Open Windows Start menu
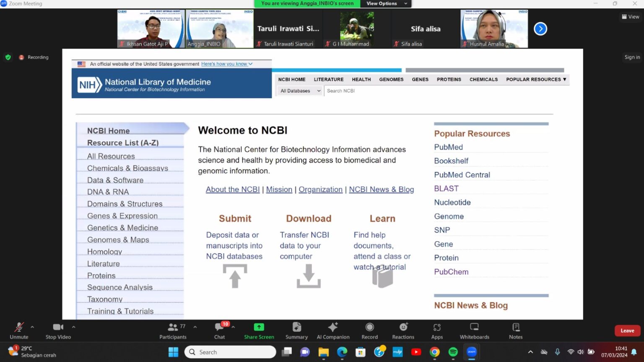The height and width of the screenshot is (362, 644). (x=173, y=352)
